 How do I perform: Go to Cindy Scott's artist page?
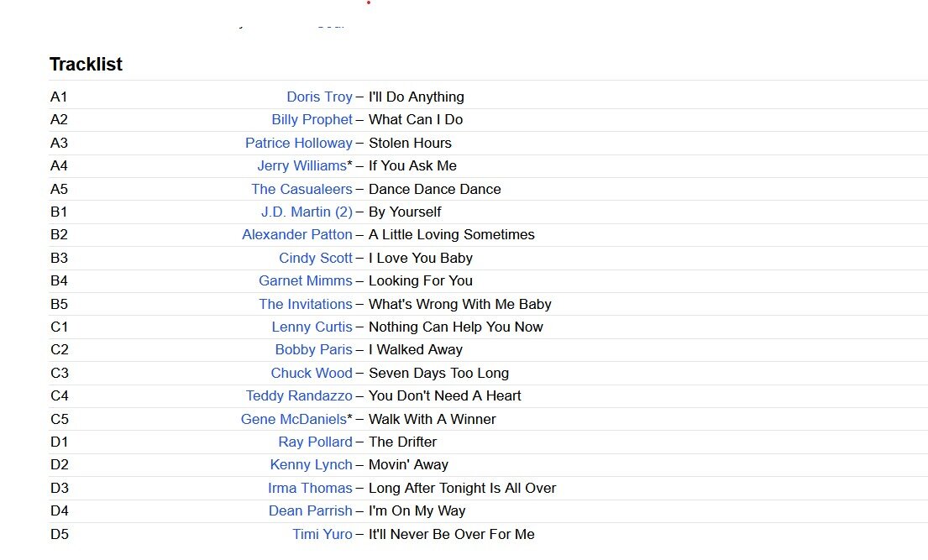click(316, 258)
